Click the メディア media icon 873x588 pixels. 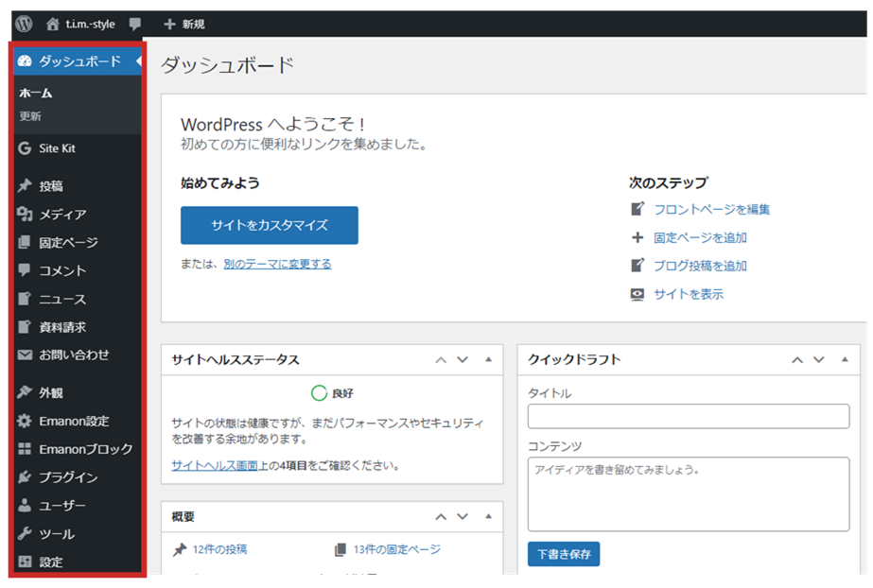[25, 214]
